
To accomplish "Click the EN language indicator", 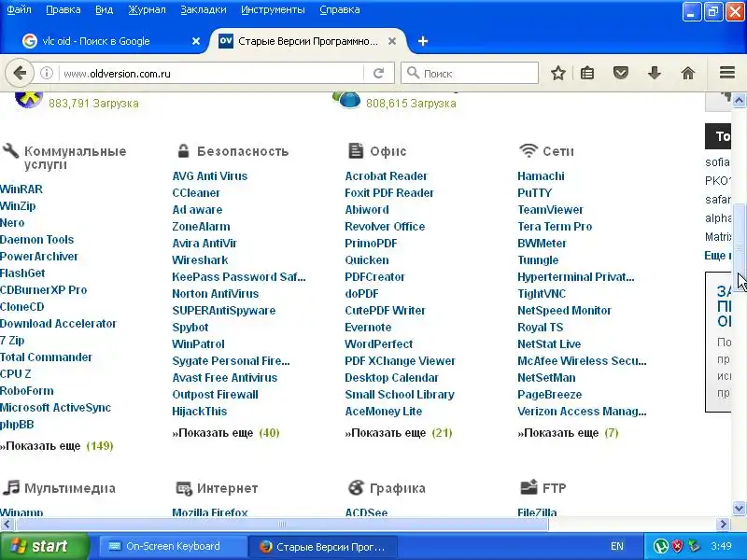I will point(617,546).
